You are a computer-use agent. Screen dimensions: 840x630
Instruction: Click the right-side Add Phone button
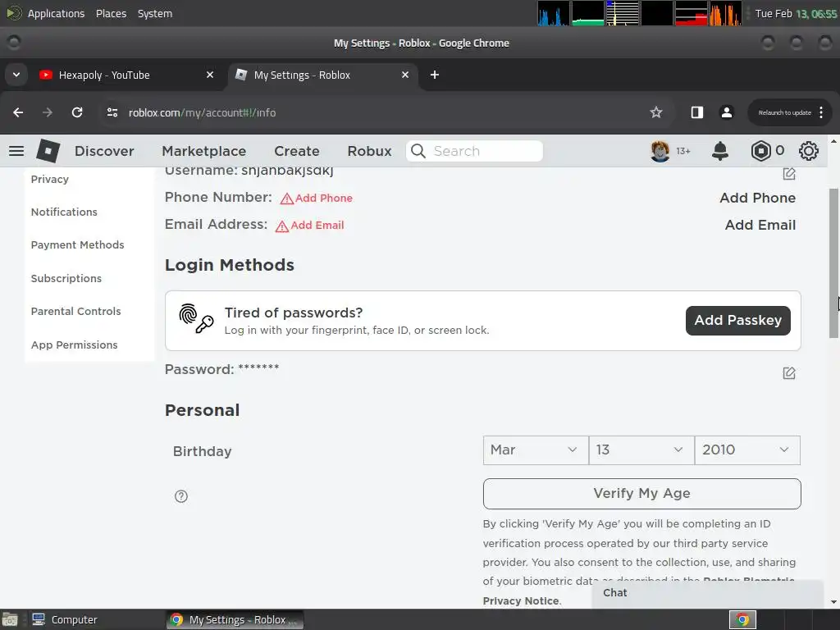tap(757, 198)
